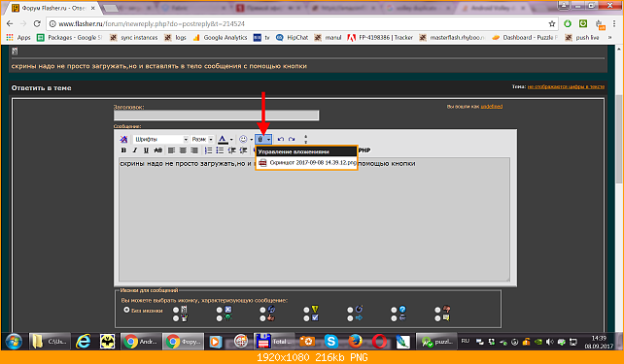Image resolution: width=624 pixels, height=364 pixels.
Task: Select the radio for the document post icon
Action: click(176, 310)
